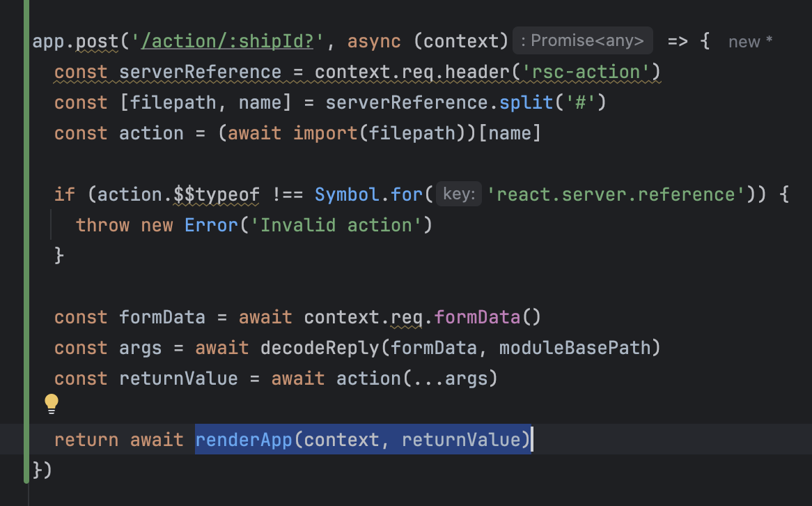This screenshot has height=506, width=812.
Task: Click the 'new *' author annotation
Action: (x=751, y=42)
